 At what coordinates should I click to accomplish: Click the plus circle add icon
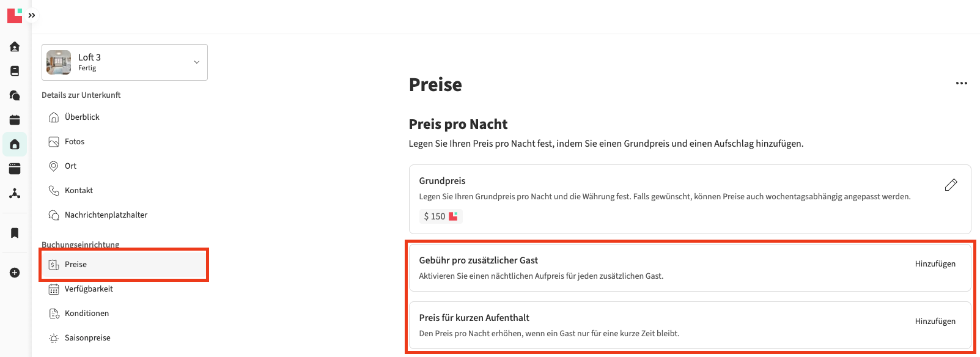click(x=15, y=273)
